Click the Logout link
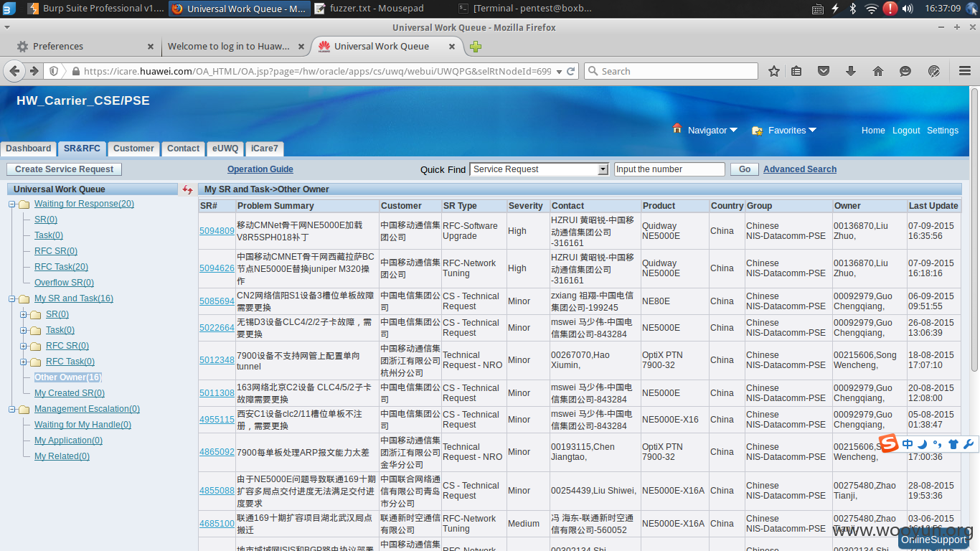The width and height of the screenshot is (980, 551). (906, 131)
